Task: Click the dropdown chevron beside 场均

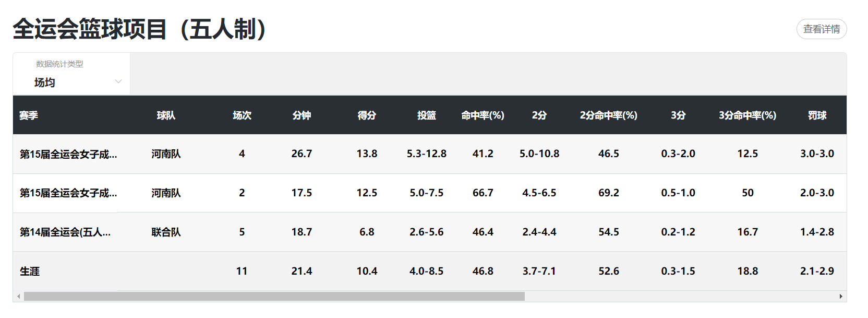Action: click(x=118, y=81)
